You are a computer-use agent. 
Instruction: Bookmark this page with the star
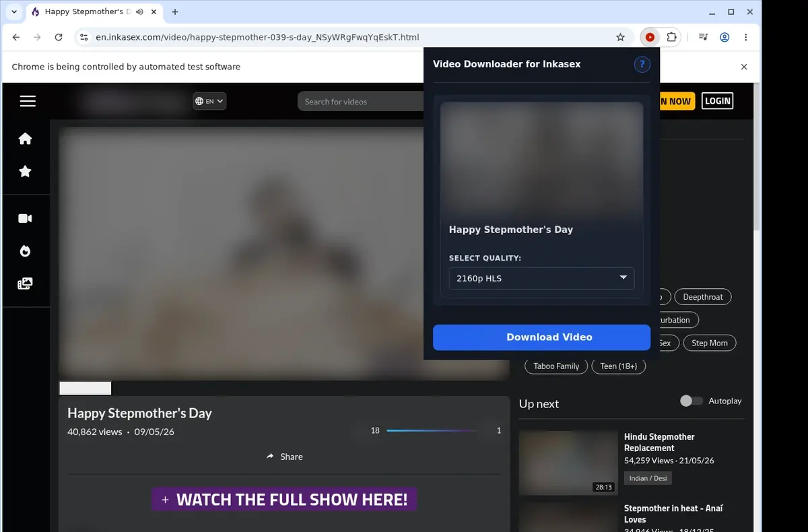point(620,38)
